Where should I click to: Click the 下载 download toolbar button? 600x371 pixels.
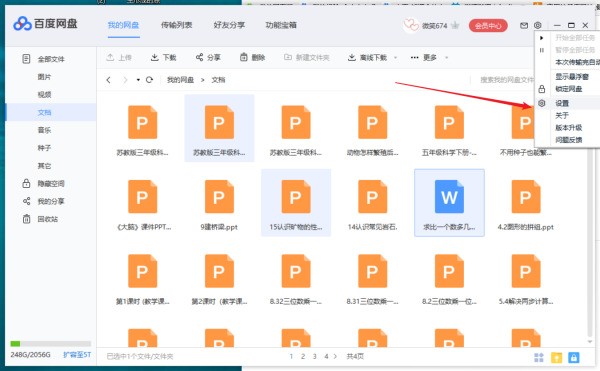[163, 57]
